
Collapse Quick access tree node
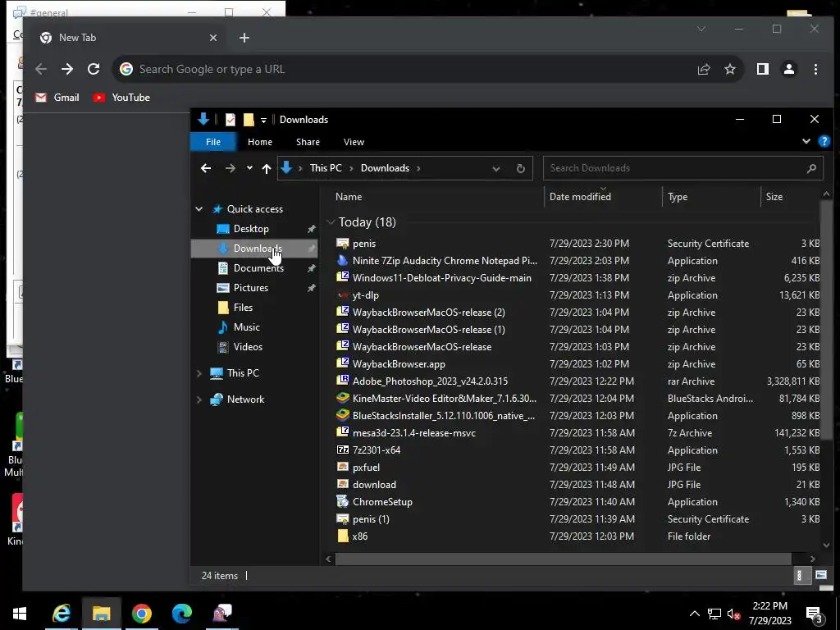pos(199,209)
